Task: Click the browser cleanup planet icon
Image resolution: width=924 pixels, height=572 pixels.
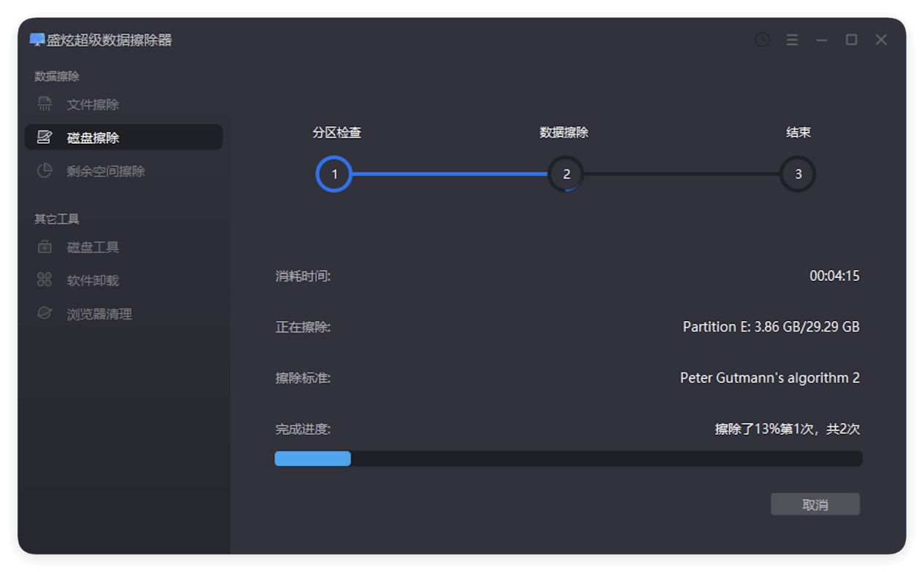Action: click(x=45, y=314)
